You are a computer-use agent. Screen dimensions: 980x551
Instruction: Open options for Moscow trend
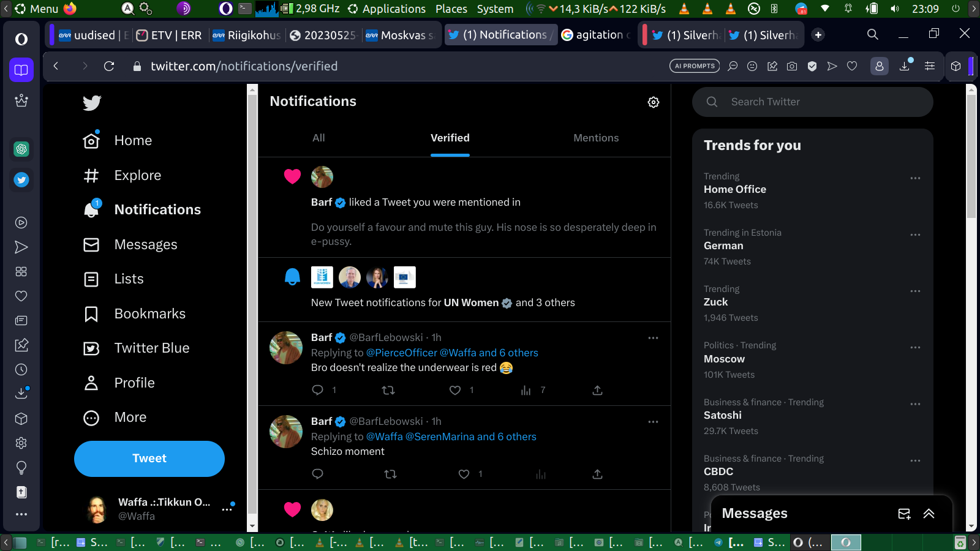pos(916,347)
